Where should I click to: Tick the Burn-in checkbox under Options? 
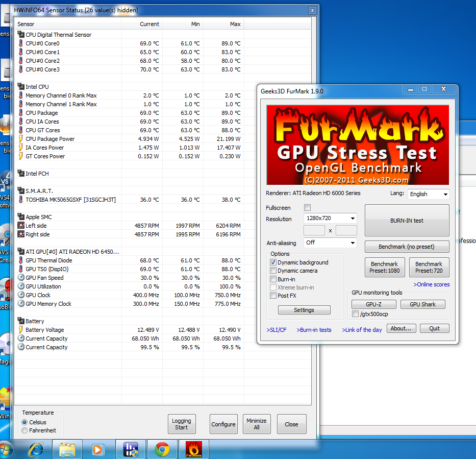[x=273, y=279]
